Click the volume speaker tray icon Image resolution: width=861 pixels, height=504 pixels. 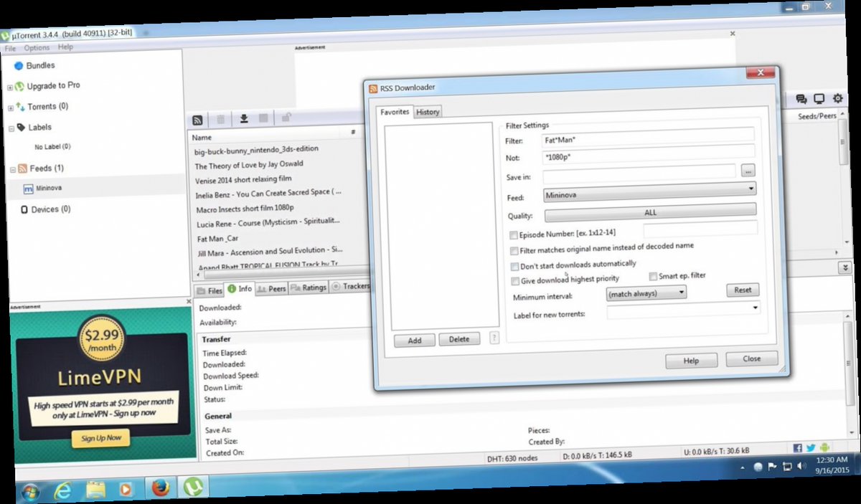801,466
